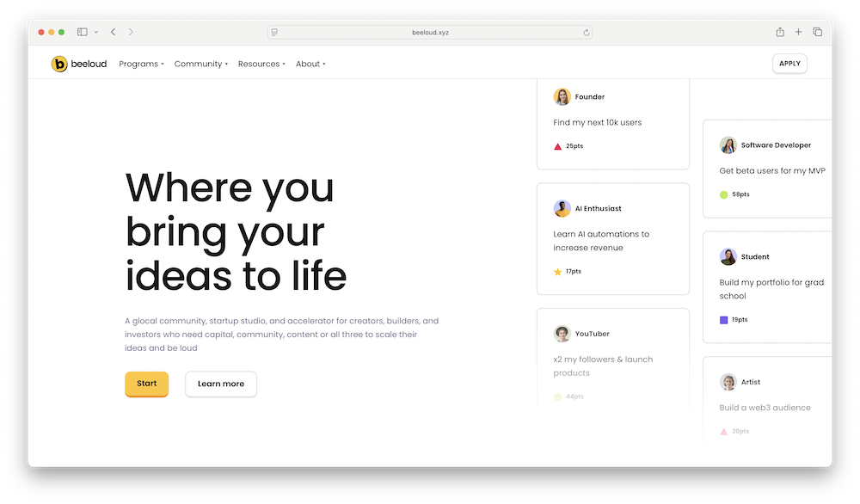The width and height of the screenshot is (860, 504).
Task: Click the 'Software Developer' label
Action: [776, 145]
